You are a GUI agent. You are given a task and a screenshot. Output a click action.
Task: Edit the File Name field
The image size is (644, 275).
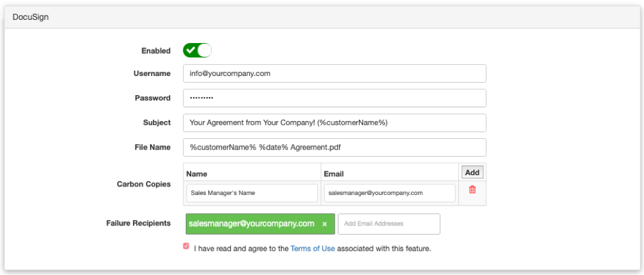pyautogui.click(x=335, y=147)
